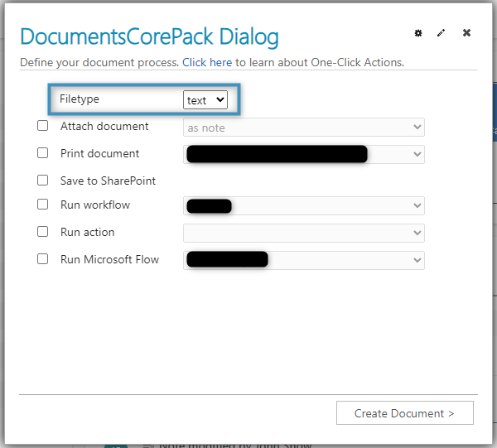Open the Filetype dropdown
The width and height of the screenshot is (497, 448).
click(205, 100)
